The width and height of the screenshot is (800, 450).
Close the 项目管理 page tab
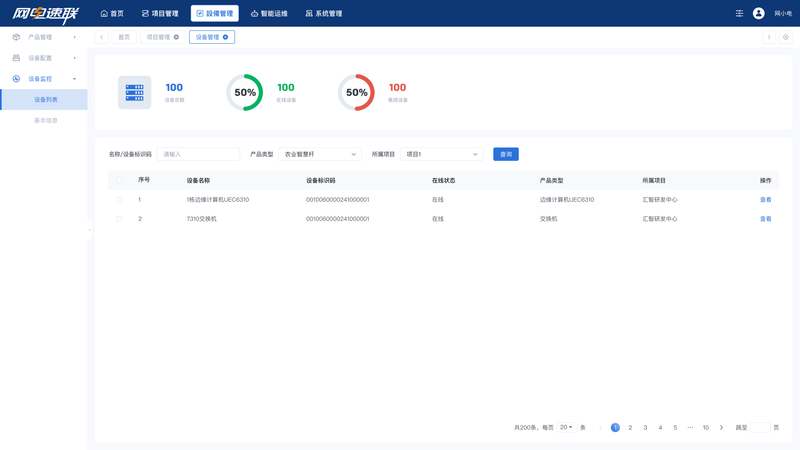(177, 37)
